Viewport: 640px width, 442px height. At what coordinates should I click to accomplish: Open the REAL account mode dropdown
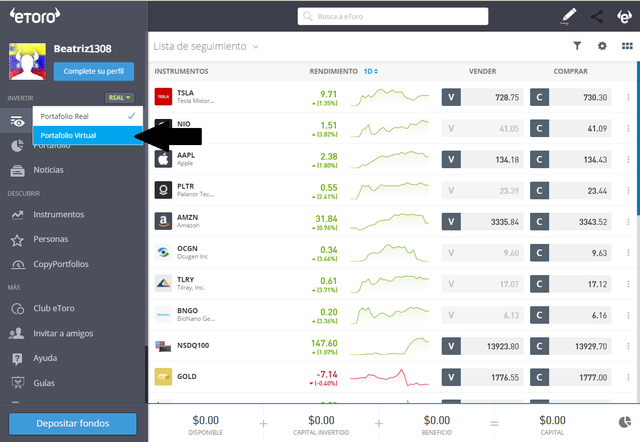[x=120, y=98]
